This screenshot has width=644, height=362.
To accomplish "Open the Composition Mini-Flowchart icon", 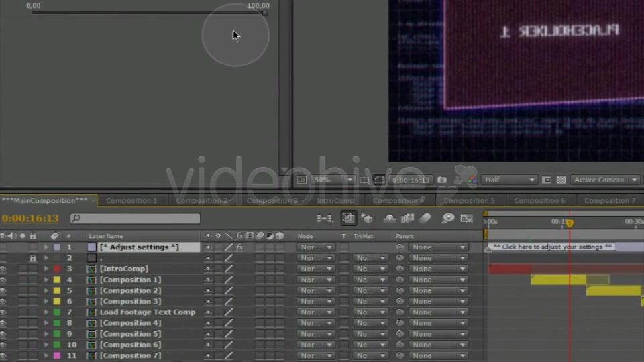I will coord(325,219).
